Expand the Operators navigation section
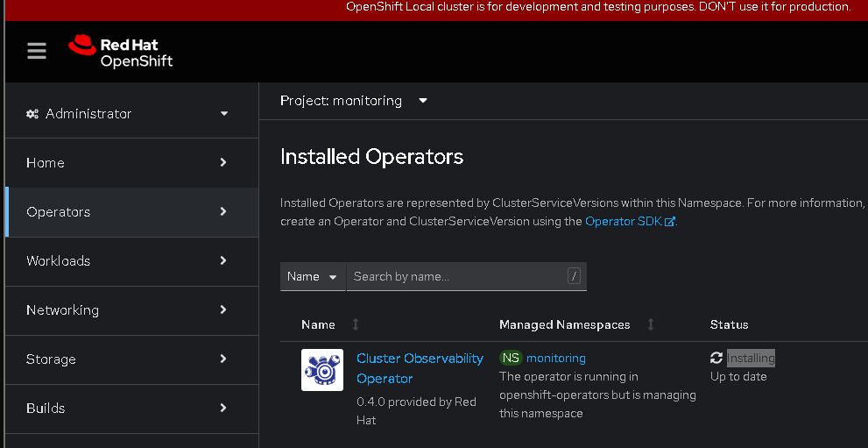868x448 pixels. pos(131,212)
